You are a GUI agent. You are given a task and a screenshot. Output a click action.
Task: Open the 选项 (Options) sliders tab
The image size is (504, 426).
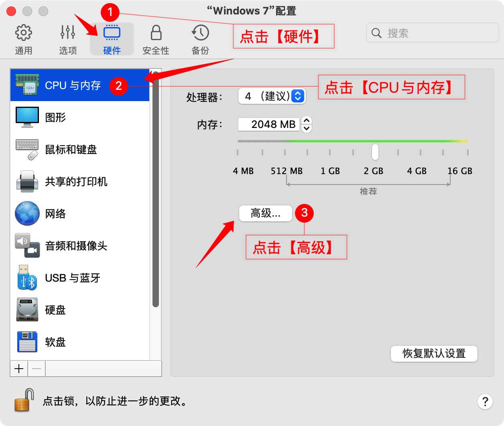click(67, 39)
